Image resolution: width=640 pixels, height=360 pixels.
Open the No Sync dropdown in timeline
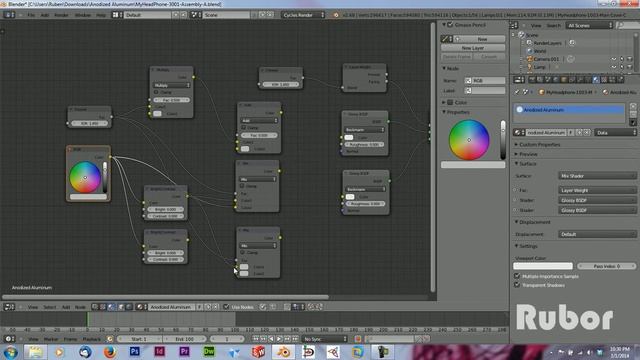pyautogui.click(x=325, y=339)
